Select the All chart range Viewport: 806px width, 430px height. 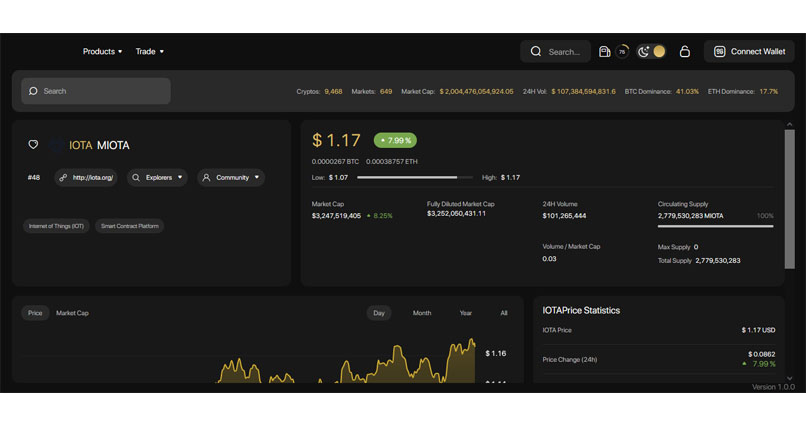[504, 313]
